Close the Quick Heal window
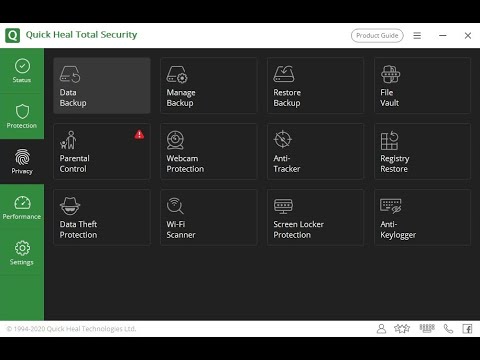This screenshot has width=480, height=360. [468, 35]
